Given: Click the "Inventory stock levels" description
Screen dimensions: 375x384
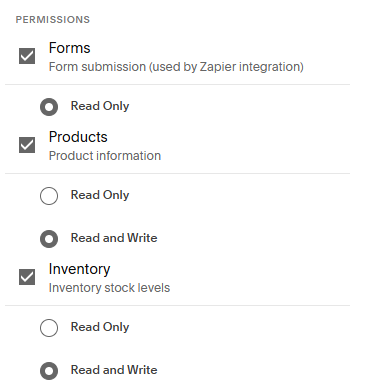Looking at the screenshot, I should click(x=109, y=288).
